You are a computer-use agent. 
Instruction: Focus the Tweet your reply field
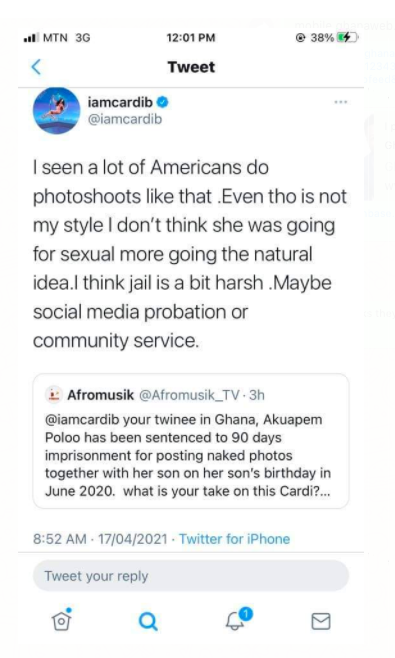pyautogui.click(x=191, y=576)
